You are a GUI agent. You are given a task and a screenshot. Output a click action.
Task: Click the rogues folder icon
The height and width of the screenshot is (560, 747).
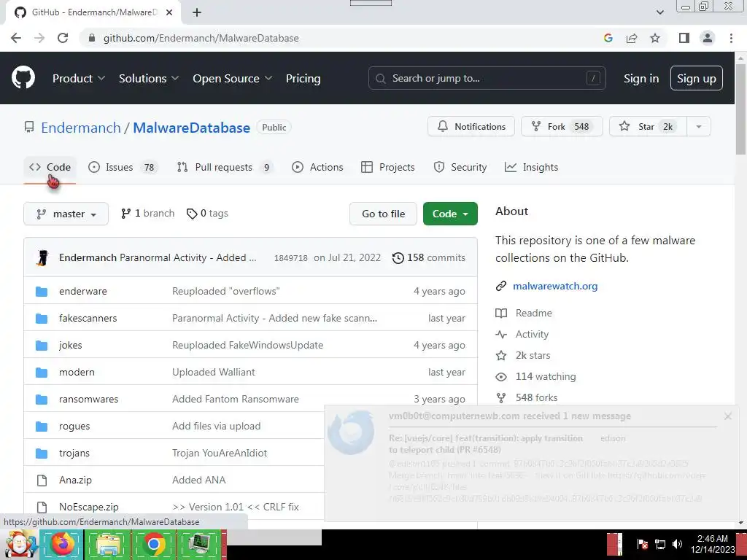coord(42,426)
